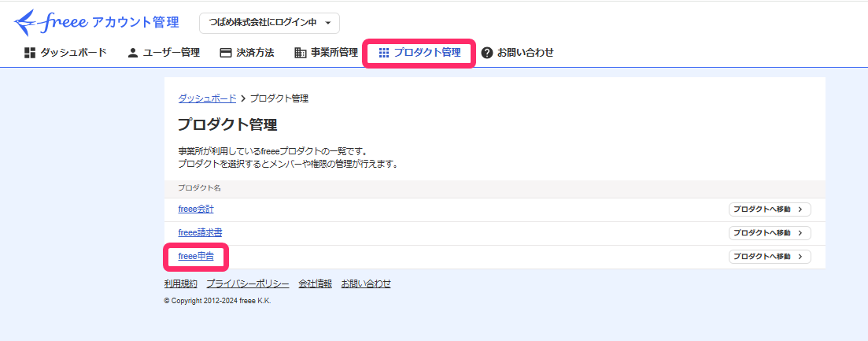868x341 pixels.
Task: Open the プライバシーポリシー footer link
Action: (248, 284)
